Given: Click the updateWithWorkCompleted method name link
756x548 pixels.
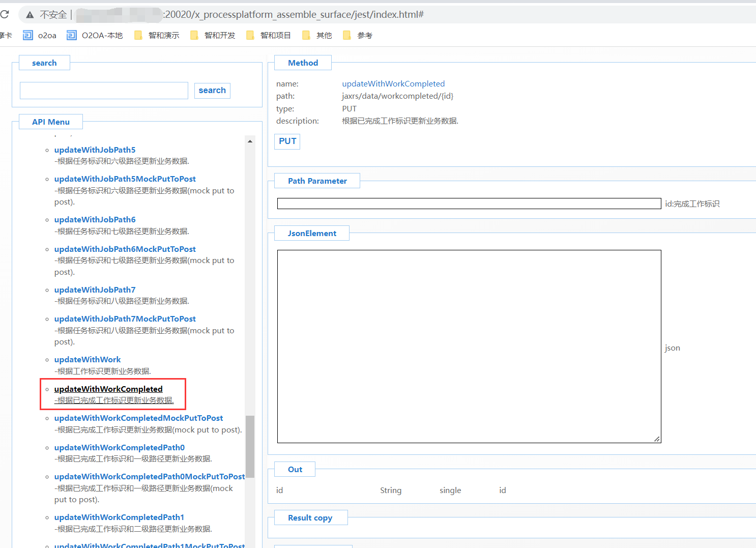Looking at the screenshot, I should click(393, 84).
